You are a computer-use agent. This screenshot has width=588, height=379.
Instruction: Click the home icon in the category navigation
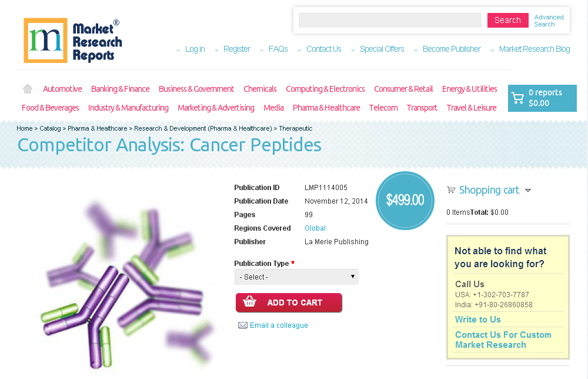27,88
